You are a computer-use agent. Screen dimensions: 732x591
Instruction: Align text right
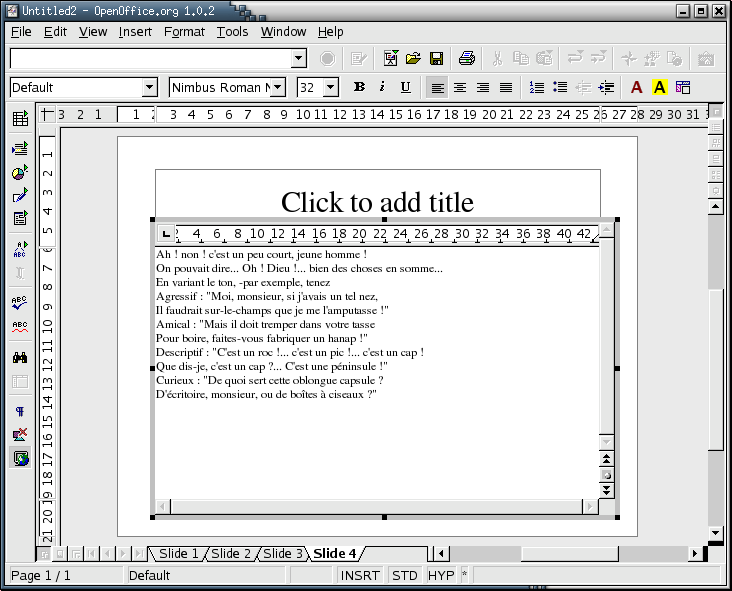point(483,87)
